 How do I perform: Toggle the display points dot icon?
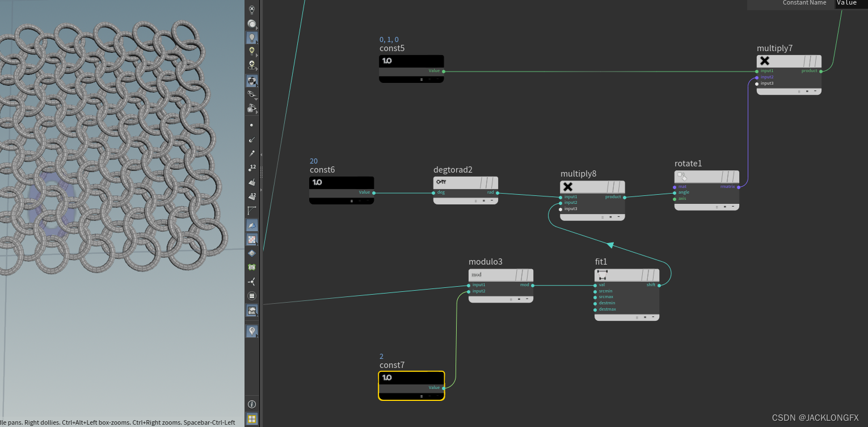click(252, 125)
